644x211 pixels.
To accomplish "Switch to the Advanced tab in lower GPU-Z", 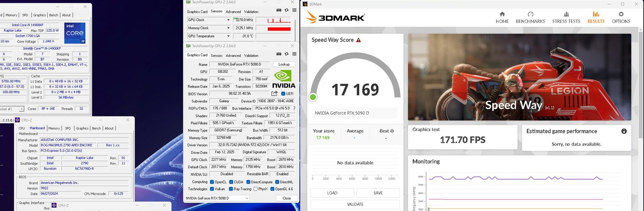I will [x=233, y=56].
